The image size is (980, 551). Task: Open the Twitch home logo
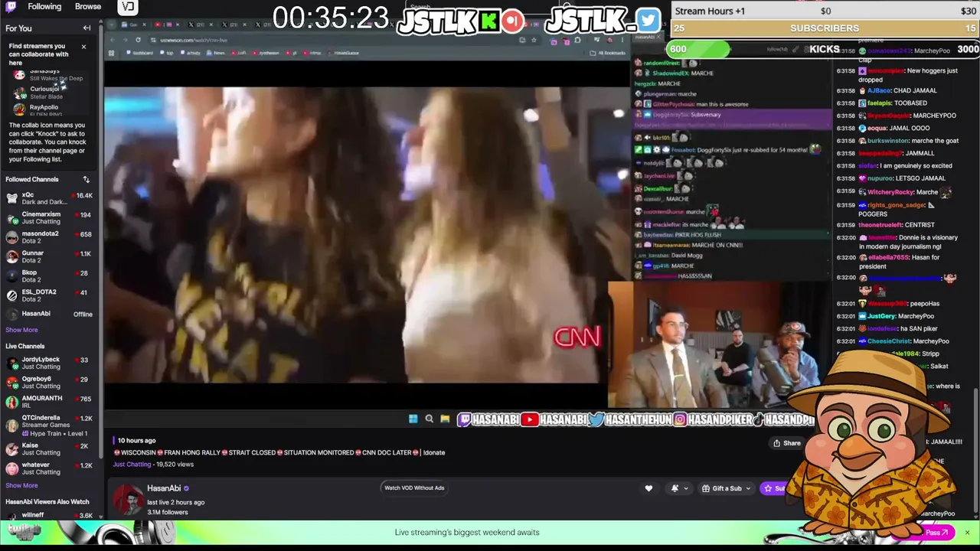click(x=11, y=7)
